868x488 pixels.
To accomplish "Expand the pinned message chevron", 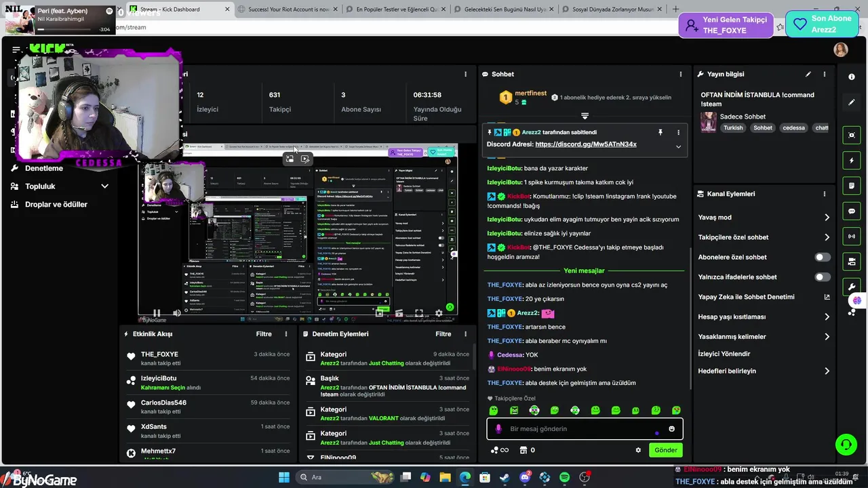I will pos(678,146).
